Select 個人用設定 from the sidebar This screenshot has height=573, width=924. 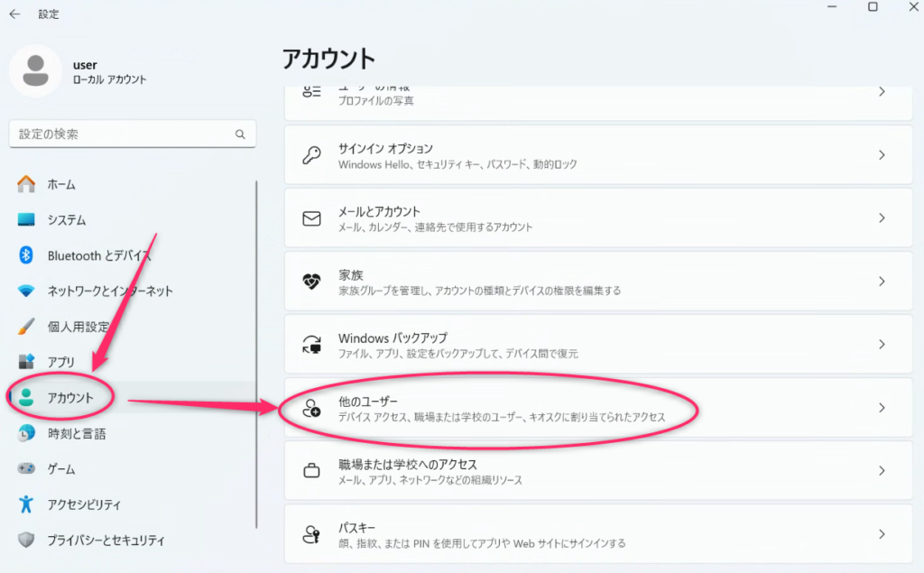(x=132, y=327)
